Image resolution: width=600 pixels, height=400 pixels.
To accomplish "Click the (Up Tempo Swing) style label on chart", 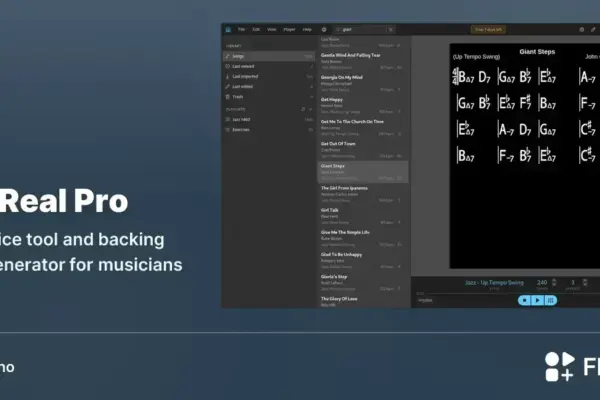I will pos(476,57).
